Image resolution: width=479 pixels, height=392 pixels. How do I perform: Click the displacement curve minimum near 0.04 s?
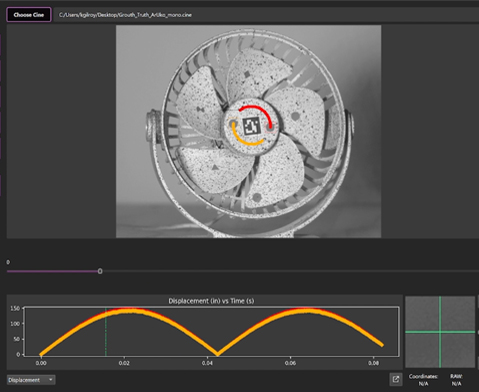point(217,354)
